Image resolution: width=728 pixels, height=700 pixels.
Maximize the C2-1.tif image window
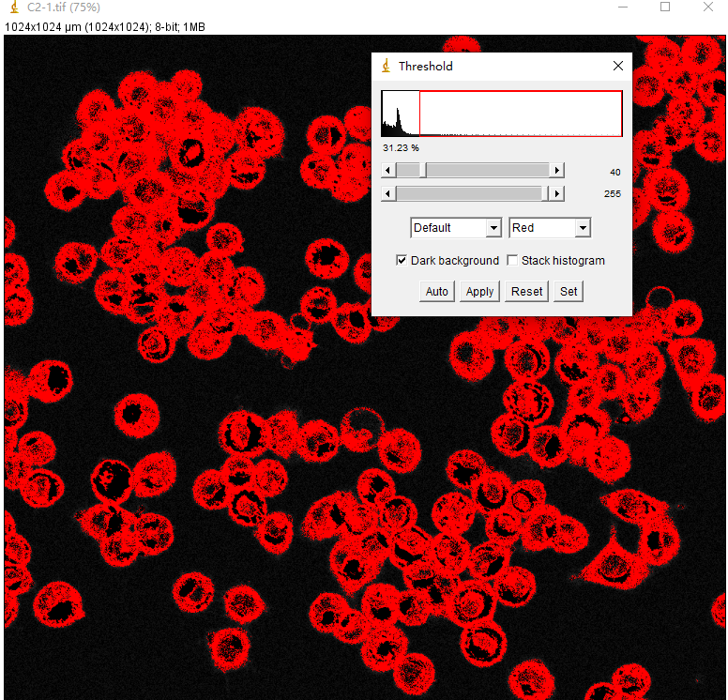tap(665, 7)
